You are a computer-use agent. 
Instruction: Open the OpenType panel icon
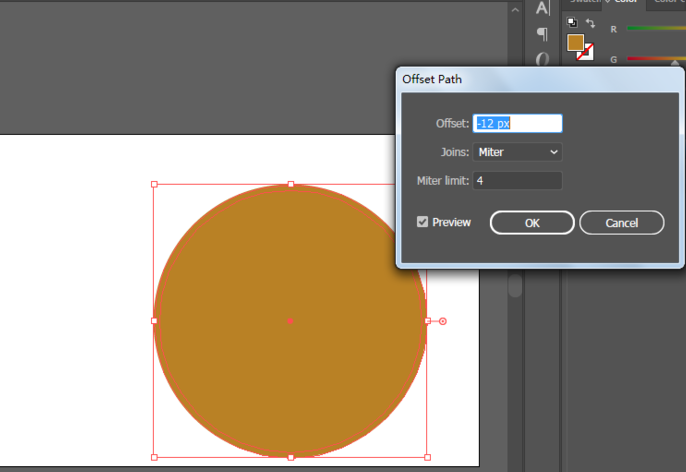(x=542, y=59)
